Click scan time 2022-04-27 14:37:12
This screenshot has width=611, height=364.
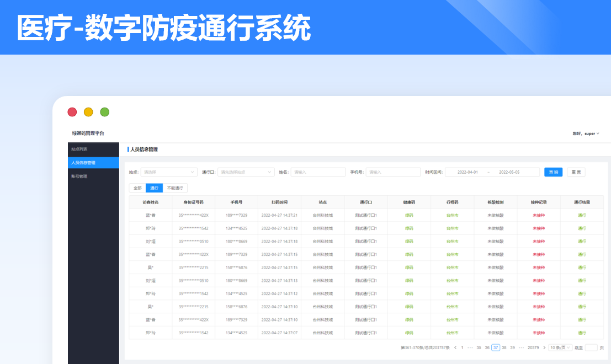click(279, 294)
